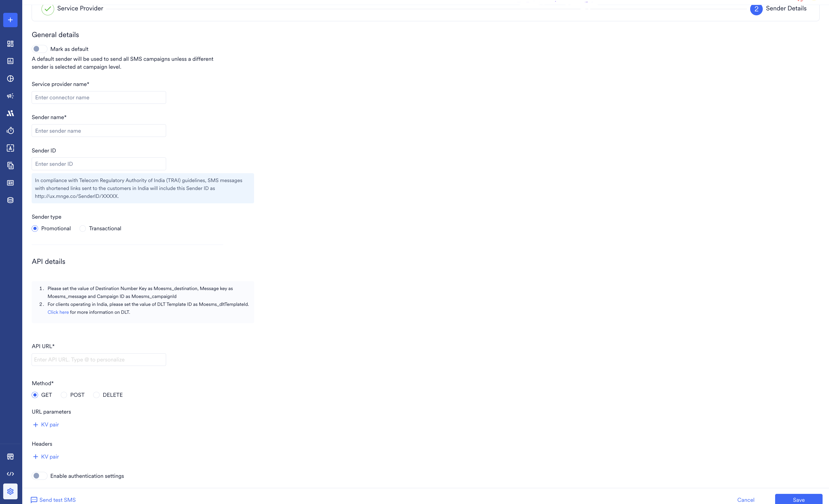This screenshot has height=504, width=829.
Task: Select the Transactional sender type
Action: [83, 229]
